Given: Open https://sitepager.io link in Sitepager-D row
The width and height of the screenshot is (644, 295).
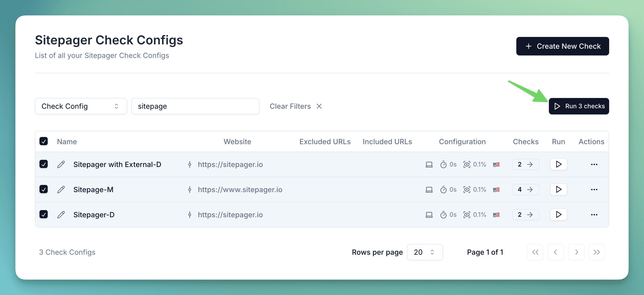Looking at the screenshot, I should (230, 215).
